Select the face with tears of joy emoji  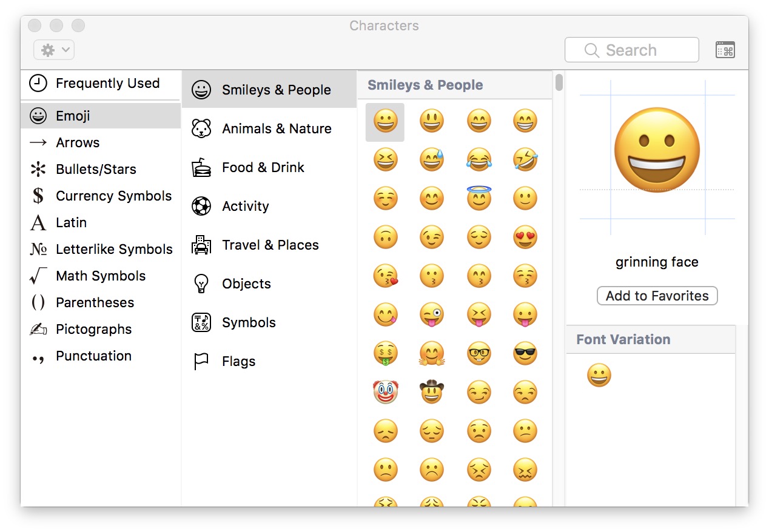click(479, 159)
